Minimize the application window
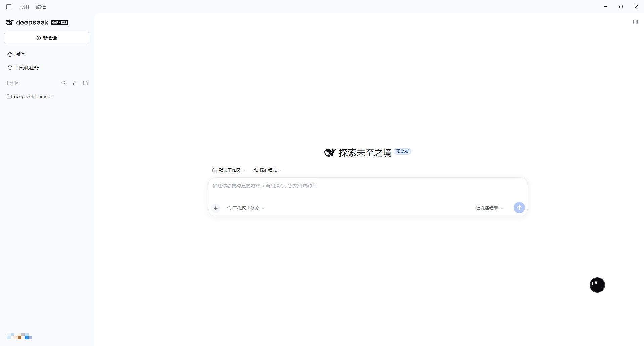The height and width of the screenshot is (346, 644). point(605,7)
